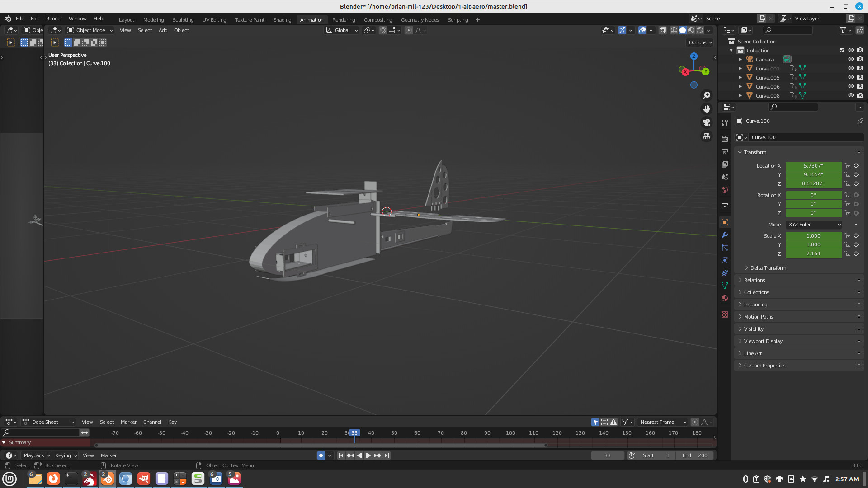Open Firefox from the taskbar
868x488 pixels.
pos(53,479)
